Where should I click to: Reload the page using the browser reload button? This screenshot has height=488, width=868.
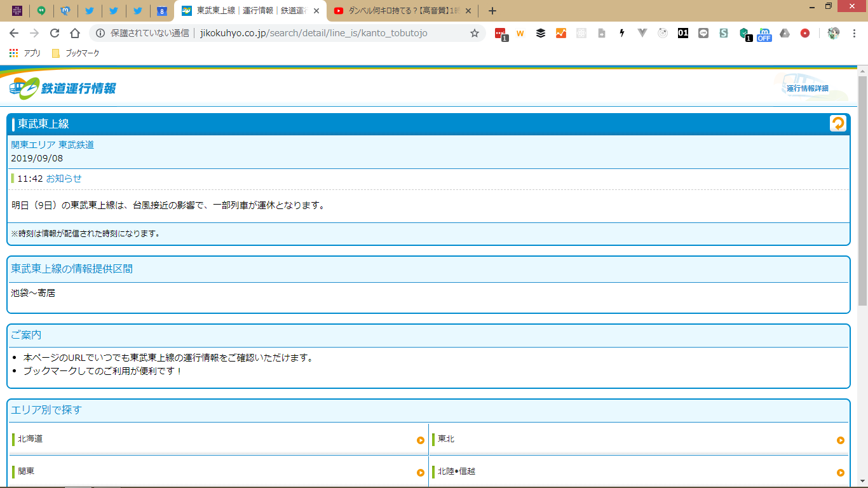pos(55,33)
